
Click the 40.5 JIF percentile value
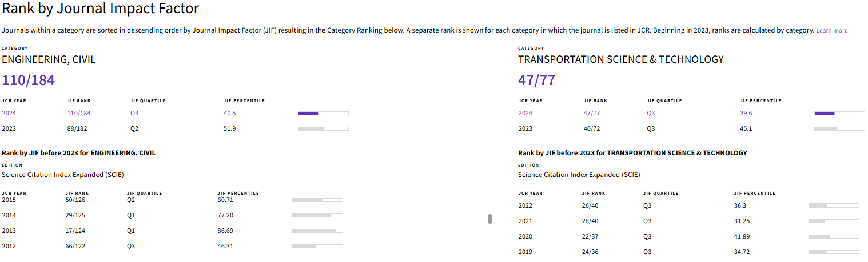(x=230, y=113)
